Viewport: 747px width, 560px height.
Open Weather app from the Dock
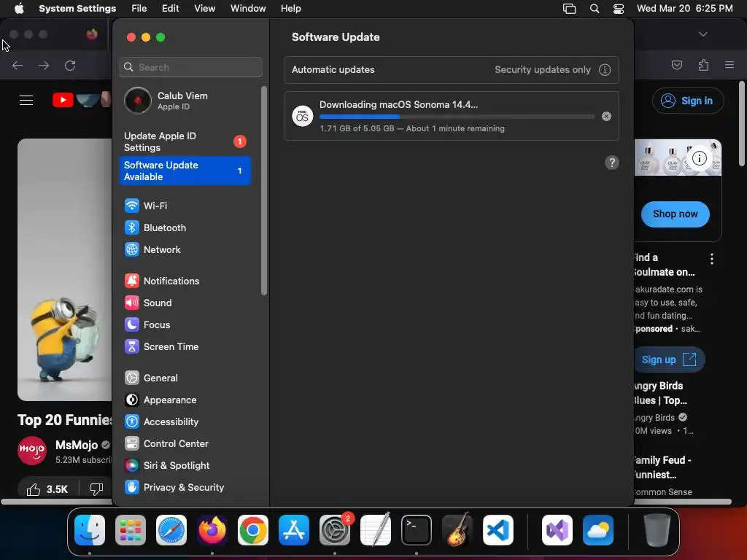[x=598, y=530]
